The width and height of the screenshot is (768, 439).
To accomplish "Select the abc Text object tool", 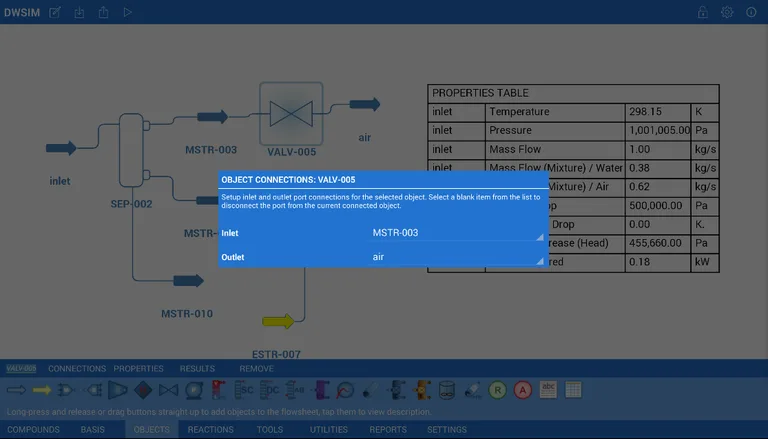I will pos(548,390).
